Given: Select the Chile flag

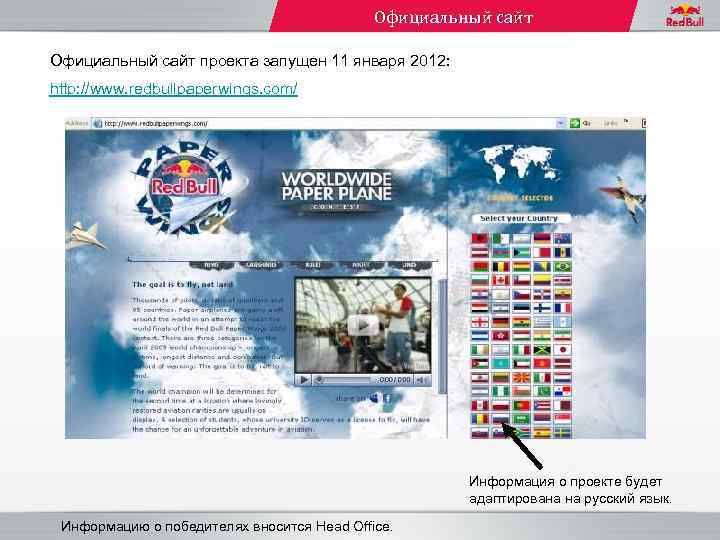Looking at the screenshot, I should (x=521, y=280).
